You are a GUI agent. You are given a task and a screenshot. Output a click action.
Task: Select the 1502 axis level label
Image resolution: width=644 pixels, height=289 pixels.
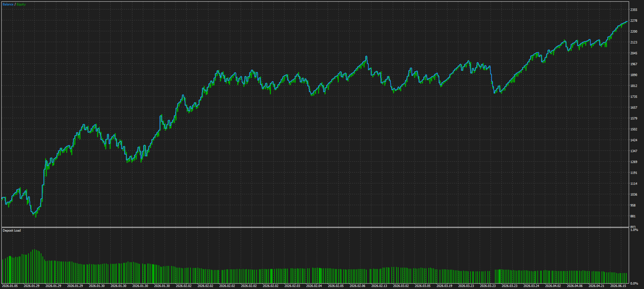[x=633, y=129]
